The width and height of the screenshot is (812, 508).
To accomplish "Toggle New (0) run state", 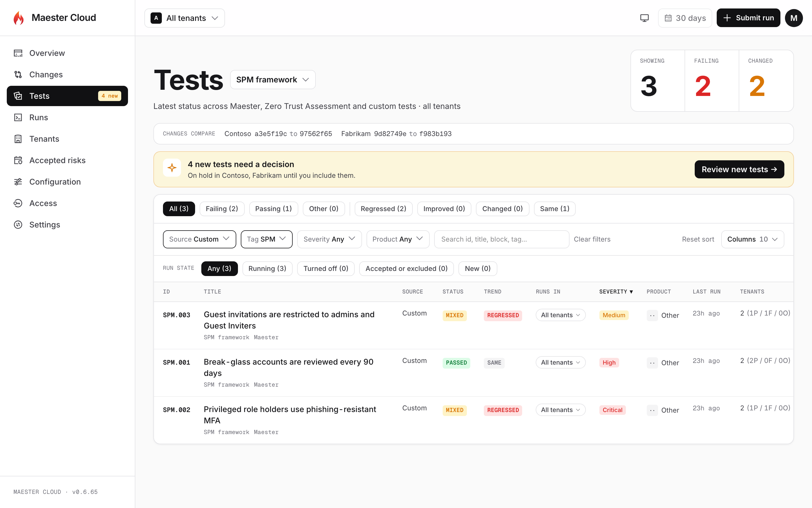I will (x=477, y=269).
